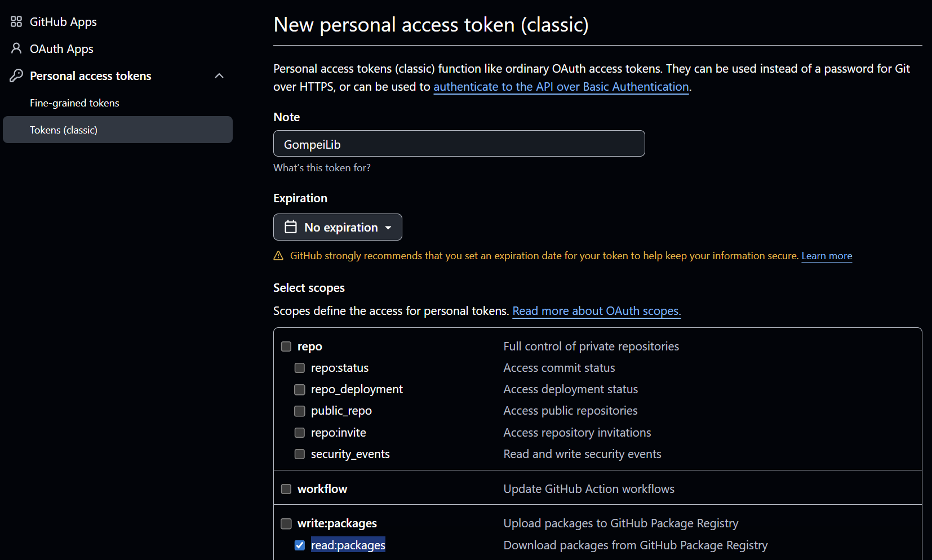Enable the repo scope checkbox
932x560 pixels.
tap(286, 346)
